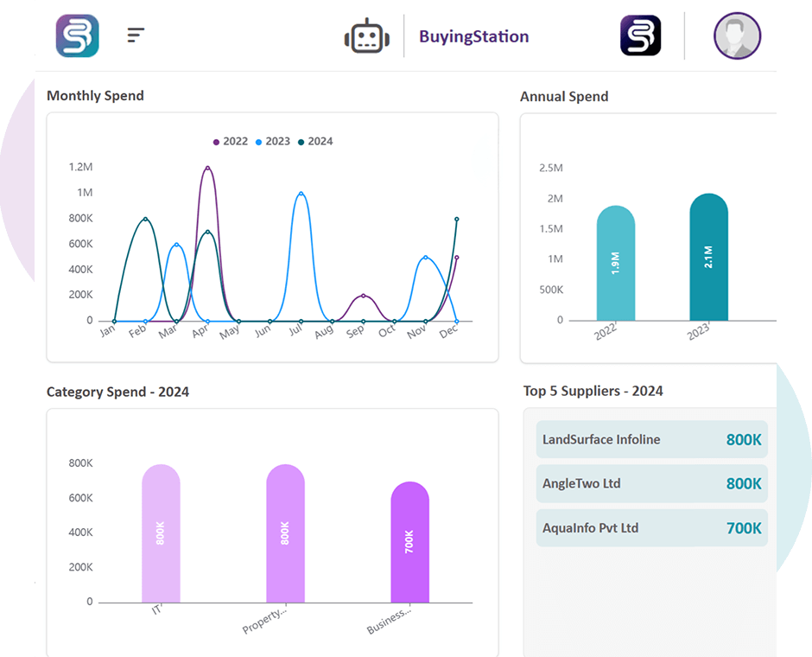Click the dark BuyingStation app icon
Screen dimensions: 812x657
[x=640, y=36]
